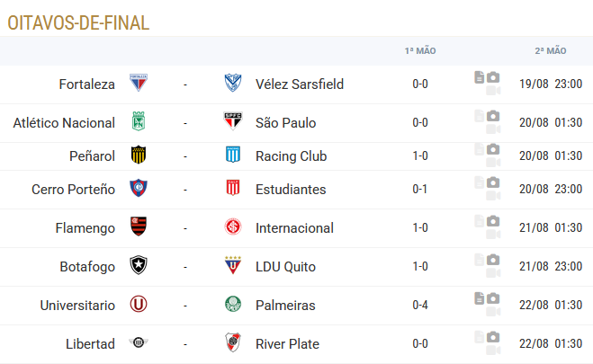This screenshot has height=364, width=593.
Task: Click the Flamengo club crest
Action: [x=139, y=226]
